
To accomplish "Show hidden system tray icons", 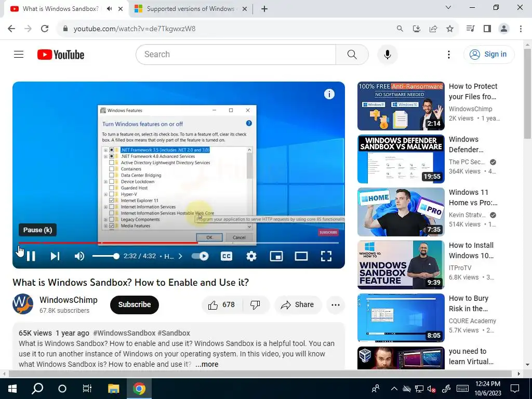I will (x=394, y=389).
